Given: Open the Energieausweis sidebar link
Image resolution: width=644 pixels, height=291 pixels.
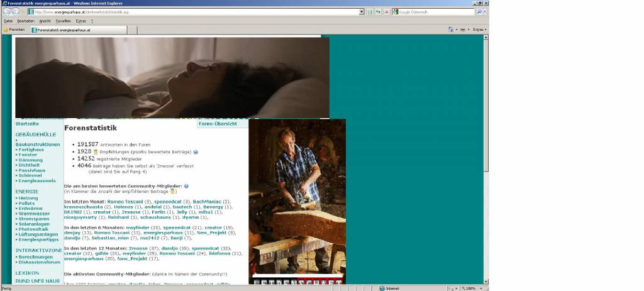Looking at the screenshot, I should click(37, 180).
